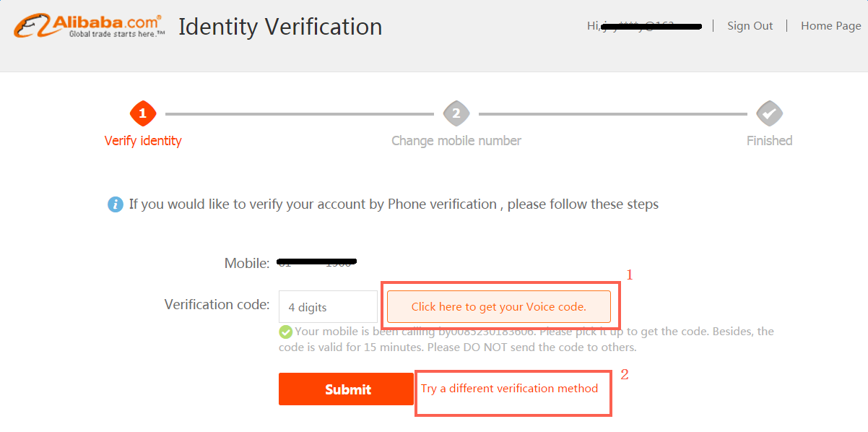This screenshot has height=432, width=868.
Task: Select the Verify identity step label
Action: click(x=143, y=141)
